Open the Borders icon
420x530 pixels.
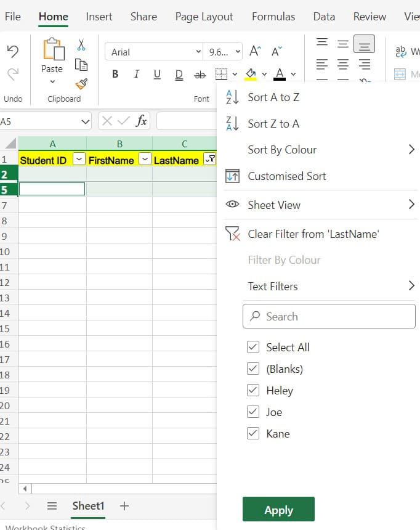tap(221, 74)
